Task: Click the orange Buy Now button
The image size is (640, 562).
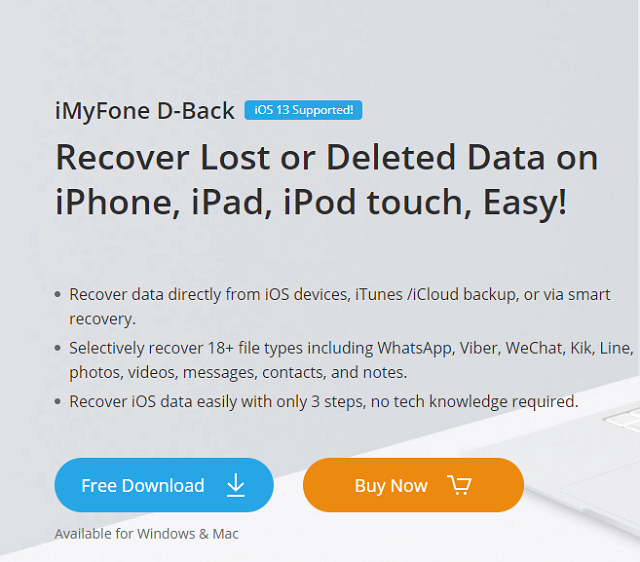Action: [x=413, y=485]
